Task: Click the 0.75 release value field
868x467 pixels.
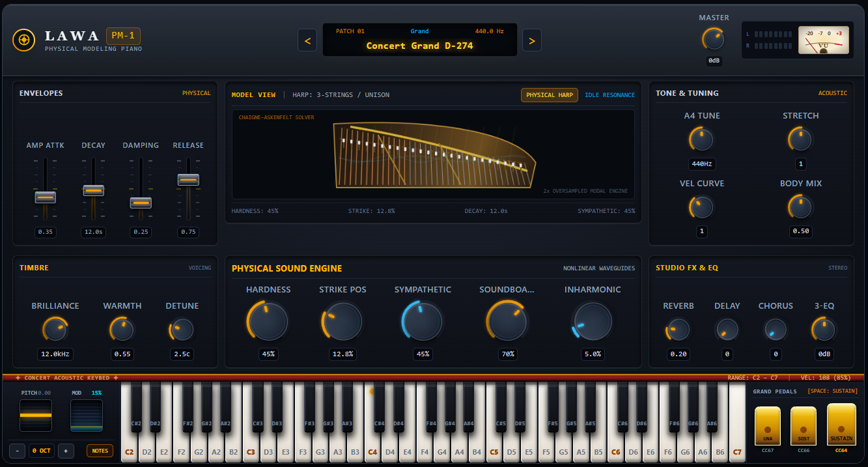Action: point(188,232)
